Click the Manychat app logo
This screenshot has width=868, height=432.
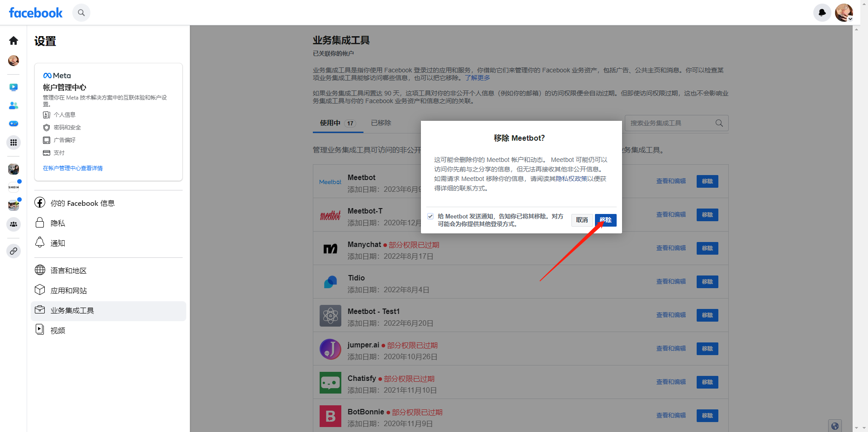pos(330,249)
